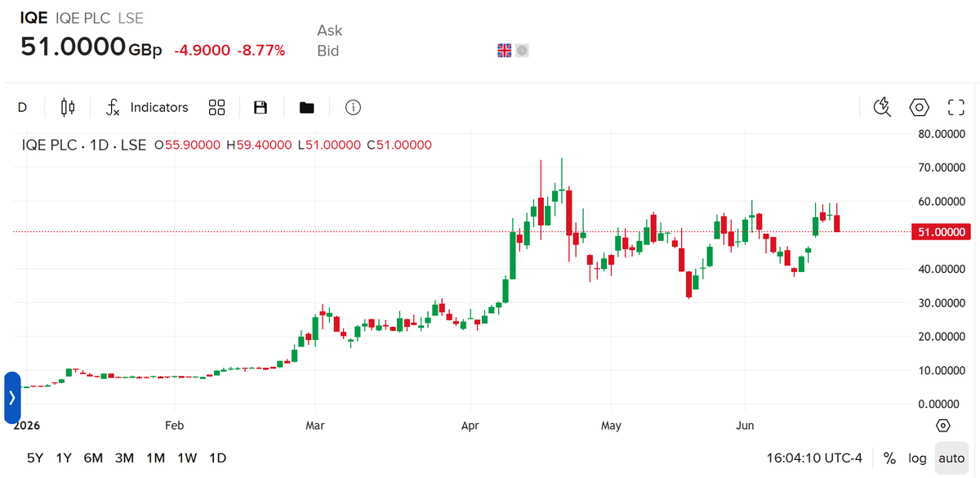
Task: Click the H59.40000 high value
Action: (x=259, y=145)
